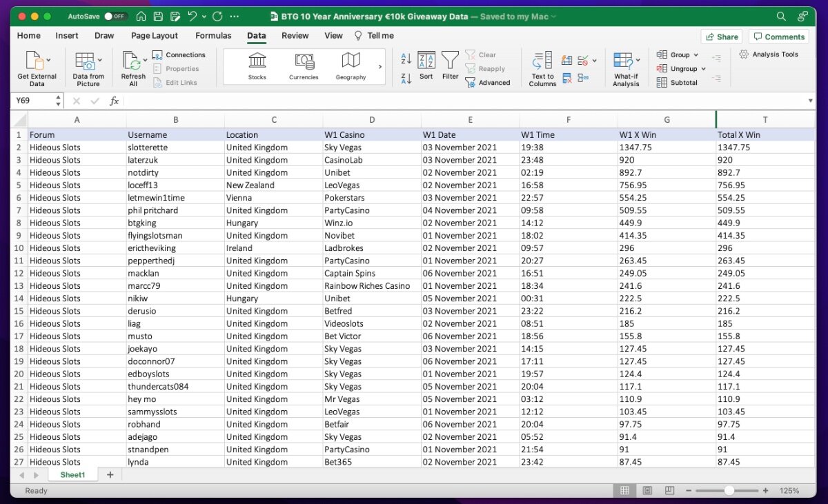Click the Subtotal button
The height and width of the screenshot is (504, 828).
click(678, 83)
